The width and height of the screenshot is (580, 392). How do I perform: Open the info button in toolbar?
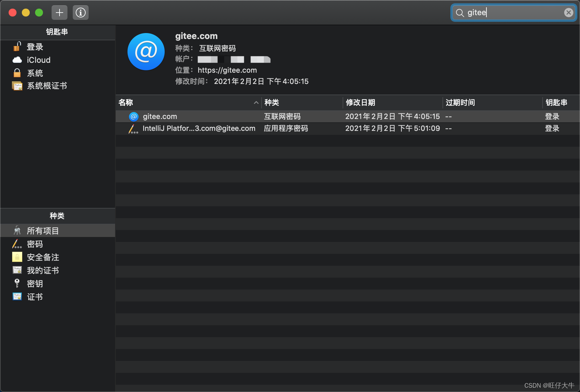click(81, 13)
